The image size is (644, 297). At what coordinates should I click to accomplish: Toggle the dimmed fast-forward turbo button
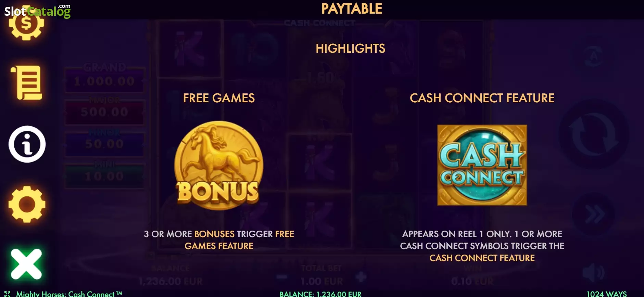594,214
